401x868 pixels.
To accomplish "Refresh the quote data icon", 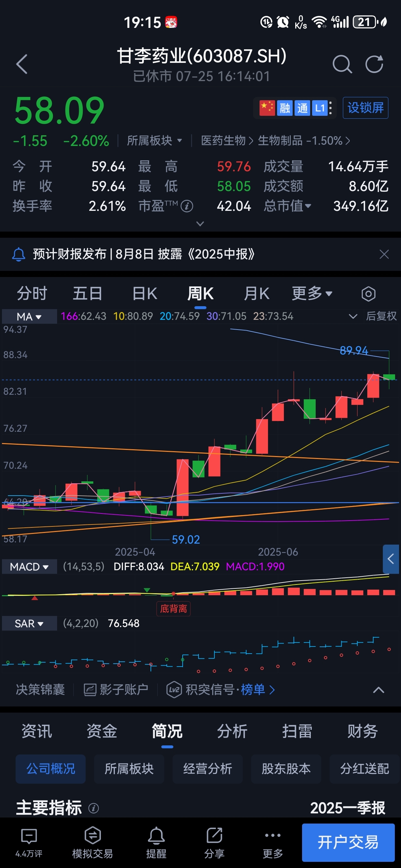I will [x=374, y=64].
